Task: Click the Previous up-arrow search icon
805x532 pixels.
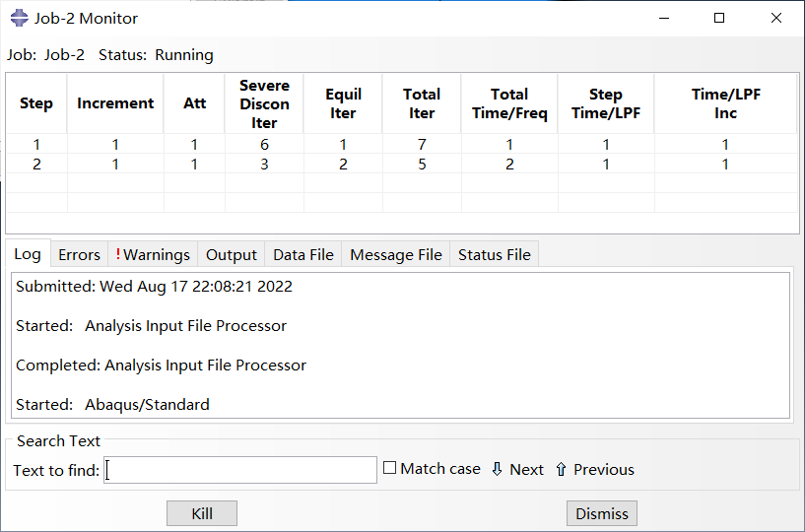Action: coord(561,470)
